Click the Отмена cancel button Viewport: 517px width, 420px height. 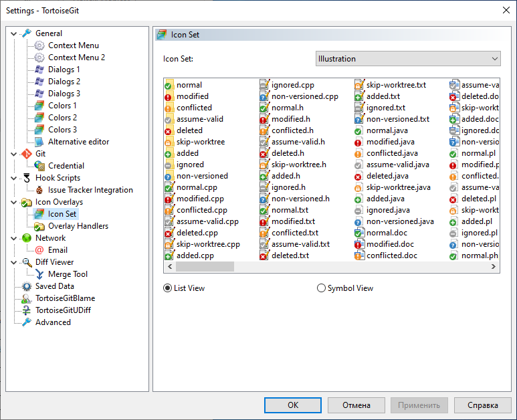[356, 405]
